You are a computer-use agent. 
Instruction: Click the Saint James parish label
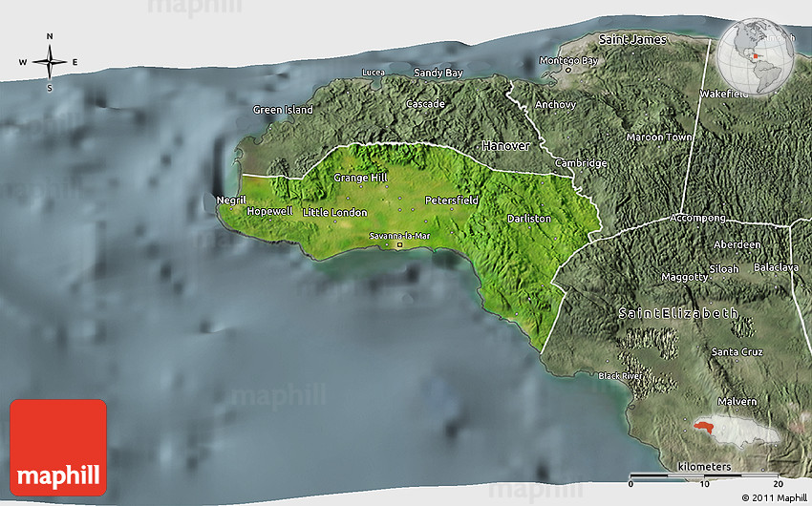630,39
